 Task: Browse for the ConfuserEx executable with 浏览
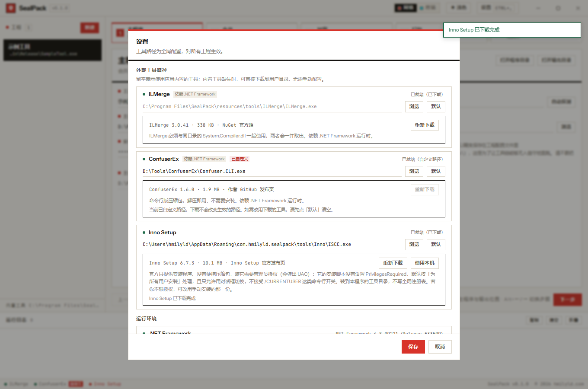pos(414,172)
